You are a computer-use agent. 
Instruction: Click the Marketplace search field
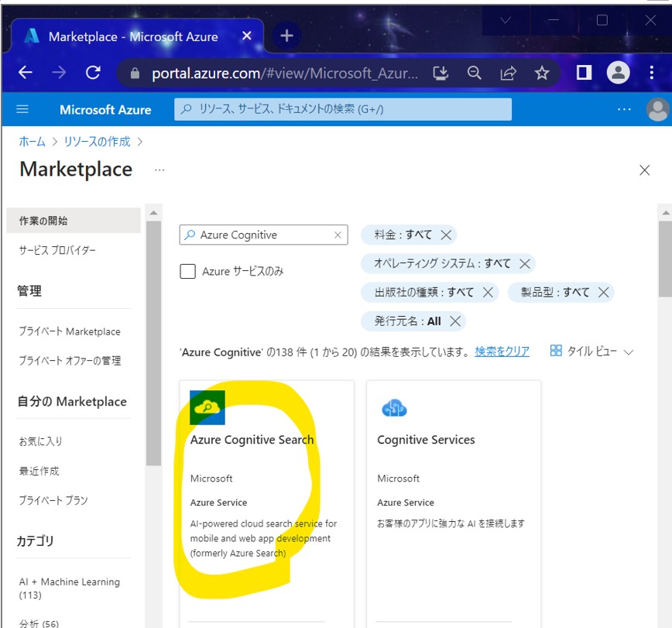[263, 235]
